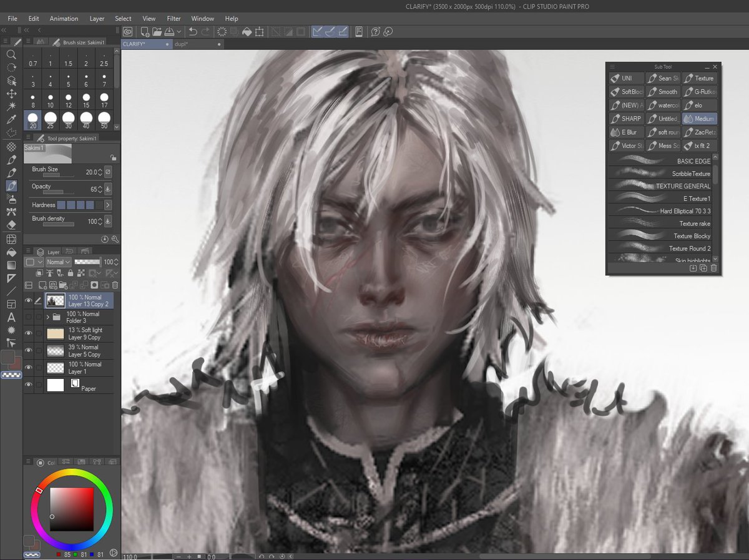Expand the Hardness options arrow

coord(108,205)
